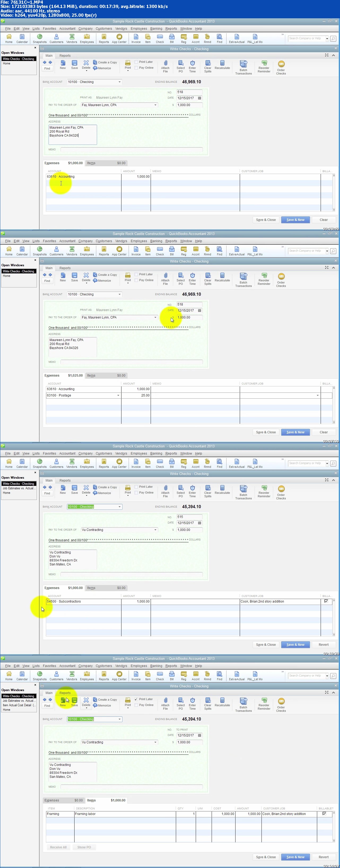The image size is (340, 868).
Task: Tick Print Later checkbox in the top frame
Action: [x=136, y=62]
